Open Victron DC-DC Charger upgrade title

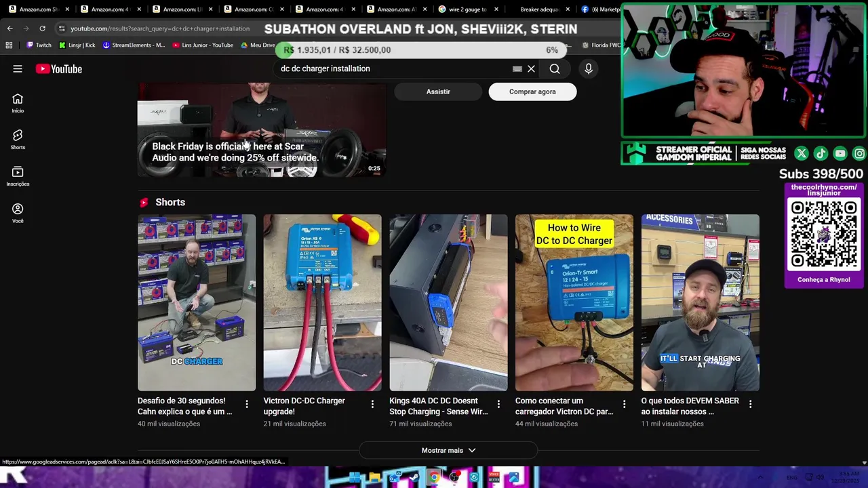tap(304, 406)
